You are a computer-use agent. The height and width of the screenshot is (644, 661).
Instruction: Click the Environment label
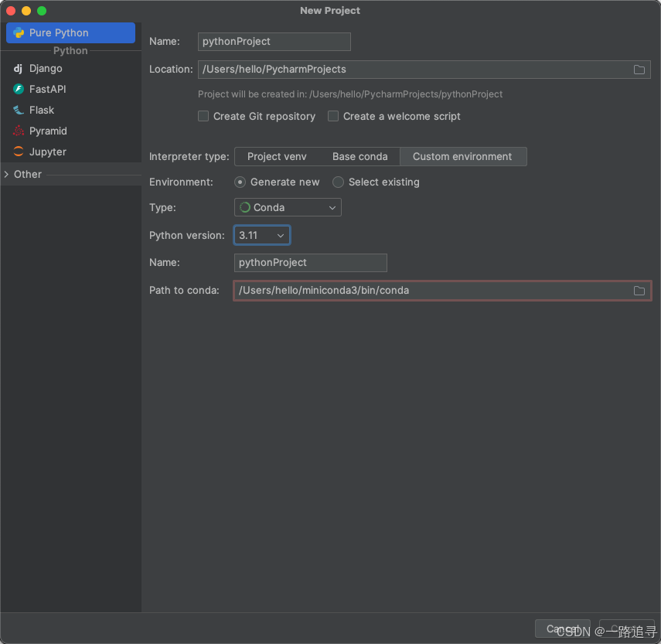[x=181, y=182]
